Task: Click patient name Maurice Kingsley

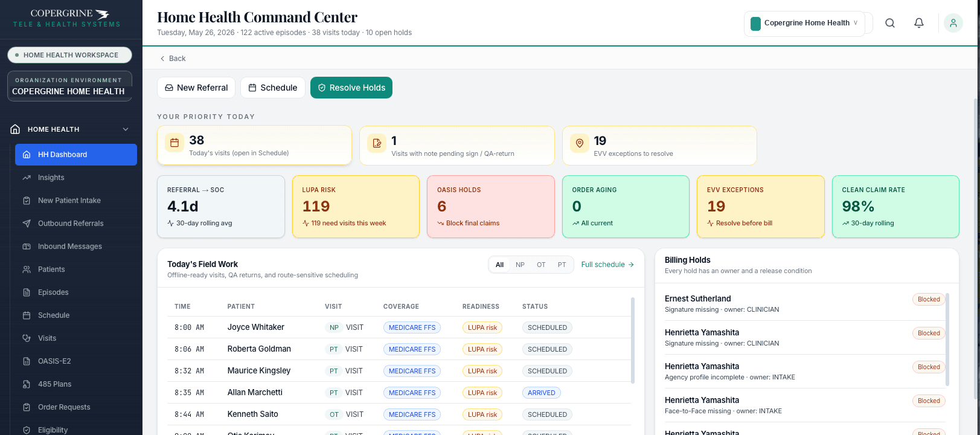Action: (259, 371)
